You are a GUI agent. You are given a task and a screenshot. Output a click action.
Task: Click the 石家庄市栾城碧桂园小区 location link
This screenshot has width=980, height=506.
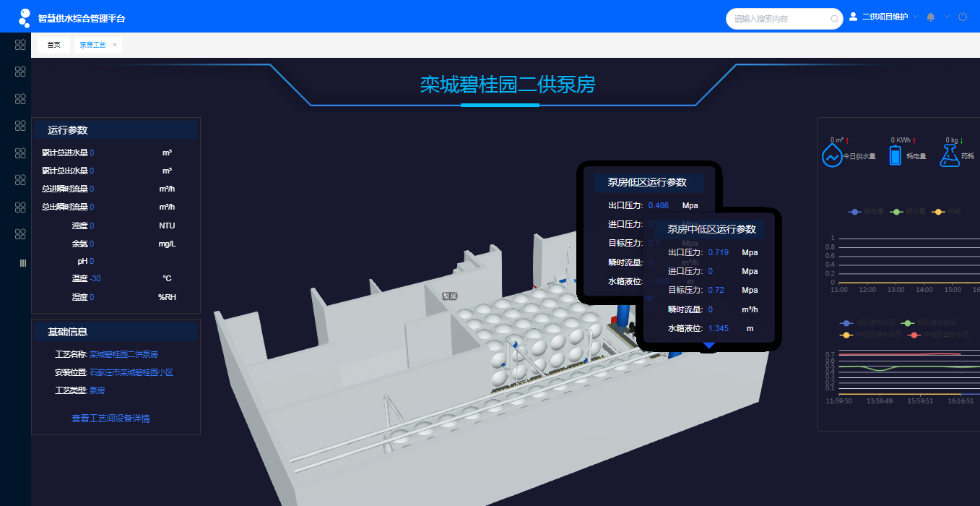pyautogui.click(x=131, y=372)
